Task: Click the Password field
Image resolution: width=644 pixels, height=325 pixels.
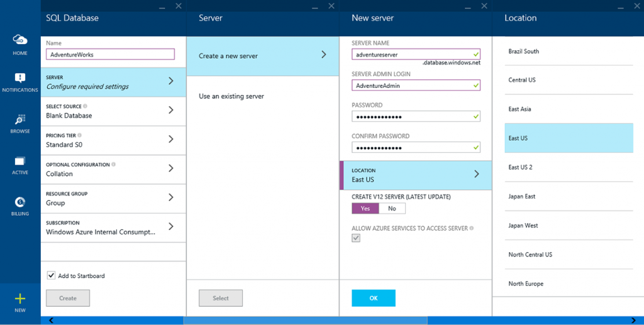Action: [x=416, y=116]
